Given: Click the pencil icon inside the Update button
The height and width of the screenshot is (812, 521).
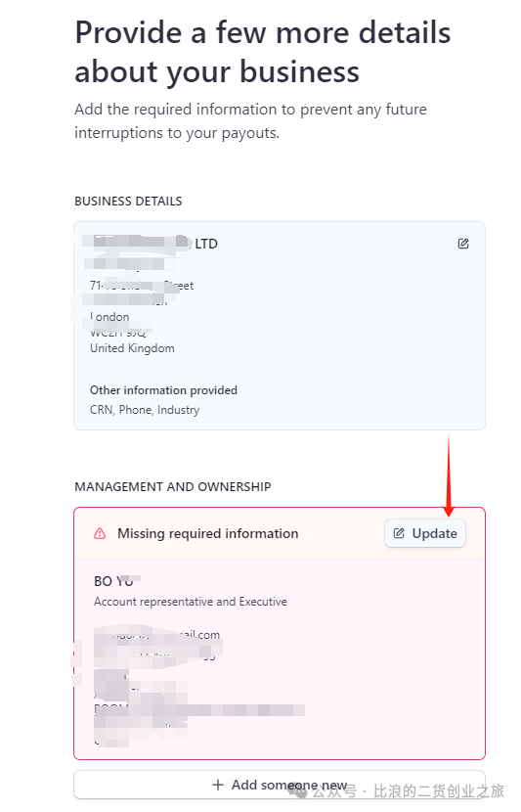Looking at the screenshot, I should click(399, 533).
